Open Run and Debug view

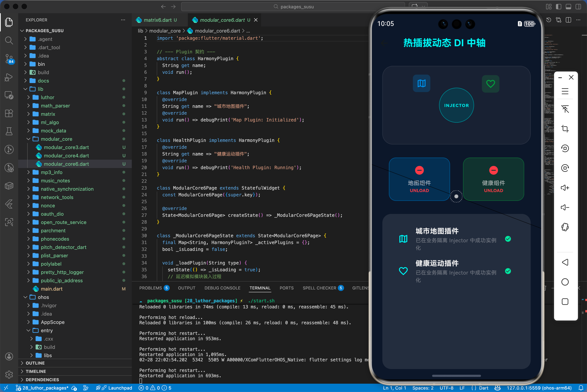coord(9,77)
